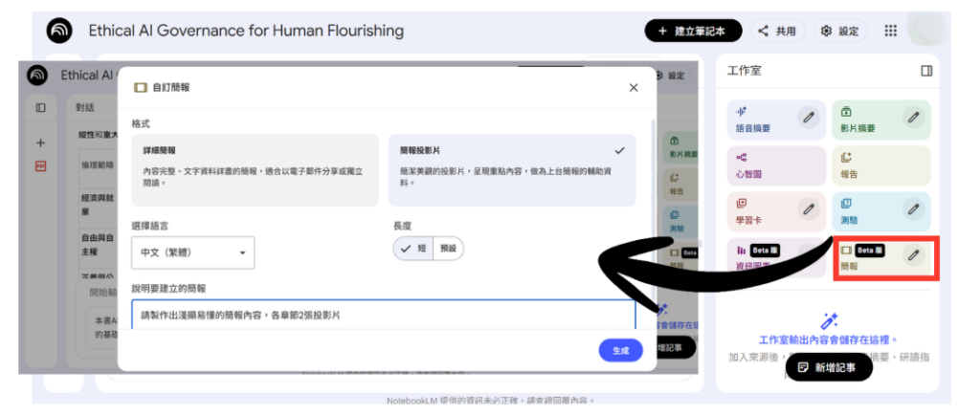Open the Google apps grid icon

click(x=890, y=32)
